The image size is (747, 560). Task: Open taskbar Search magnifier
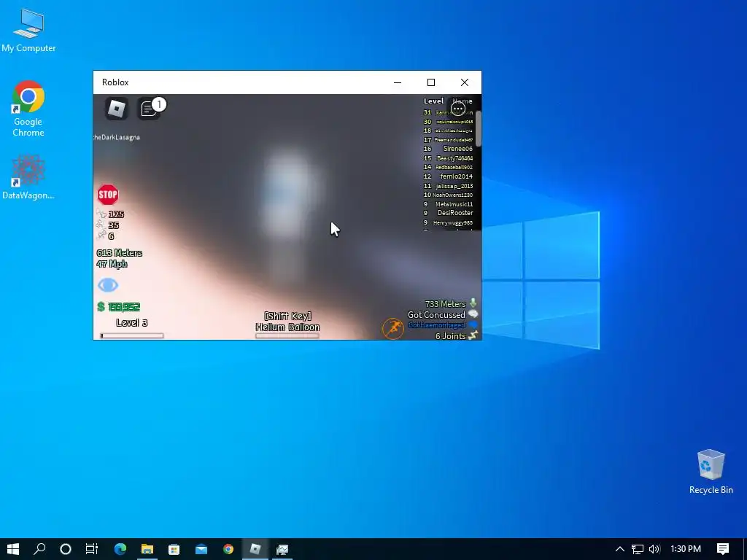(39, 549)
